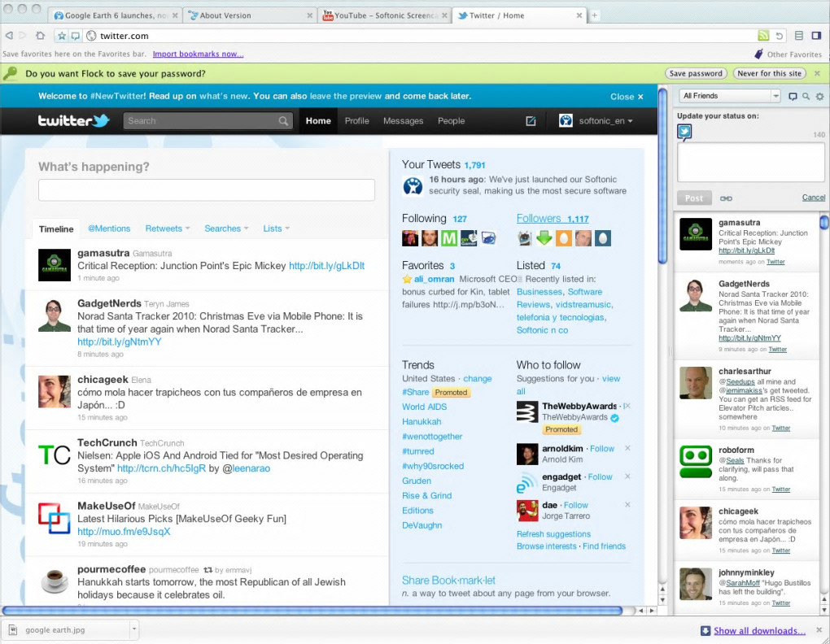Switch to the Google Earth 6 launches tab
The height and width of the screenshot is (644, 830).
tap(116, 15)
